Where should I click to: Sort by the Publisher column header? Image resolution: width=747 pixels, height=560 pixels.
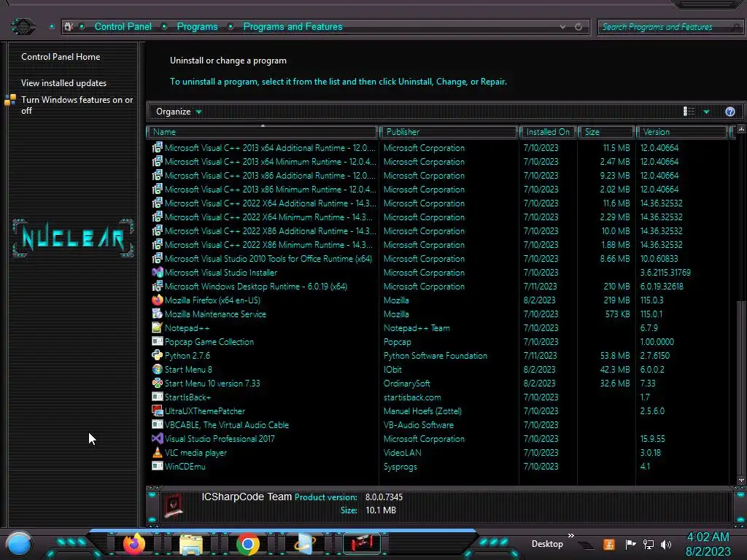(x=449, y=132)
